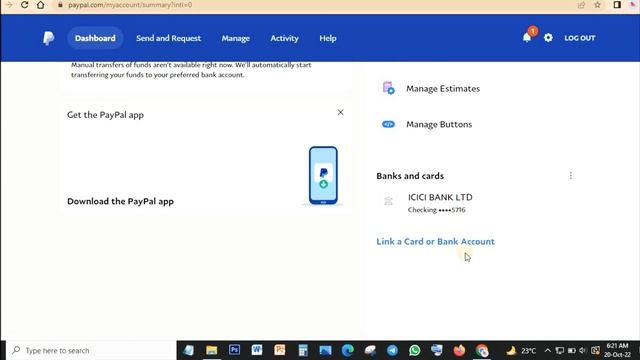640x360 pixels.
Task: Click the Banks and cards heading
Action: click(x=410, y=176)
